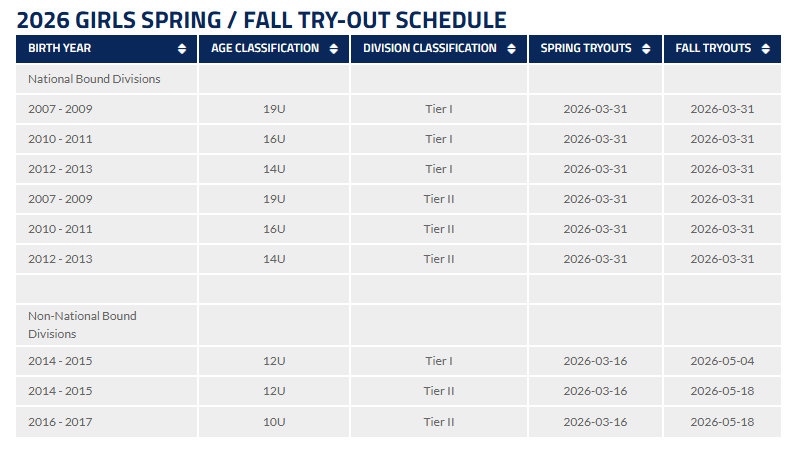Click the Spring Tryouts sort icon

click(647, 49)
